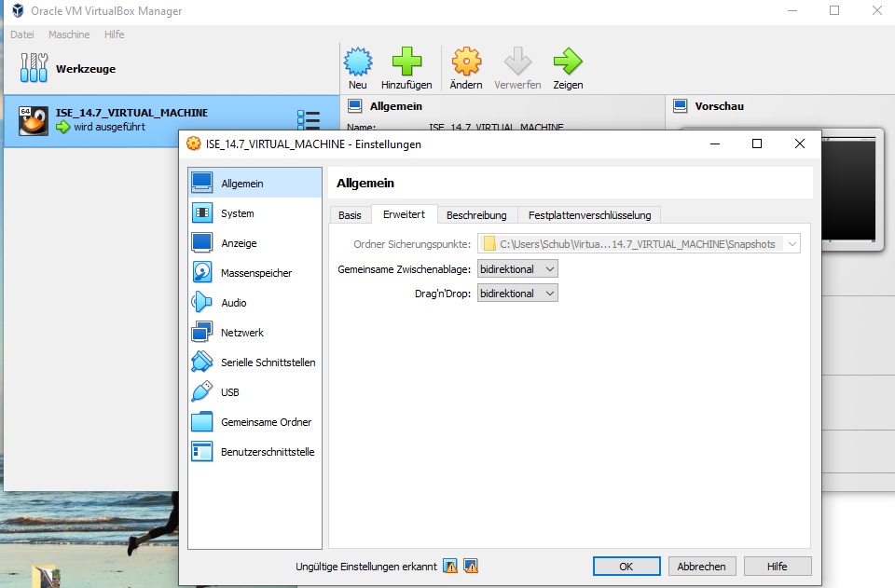Open the VM list menu icon beside ISE_14.7_VIRTUAL_MACHINE
895x588 pixels.
[309, 120]
